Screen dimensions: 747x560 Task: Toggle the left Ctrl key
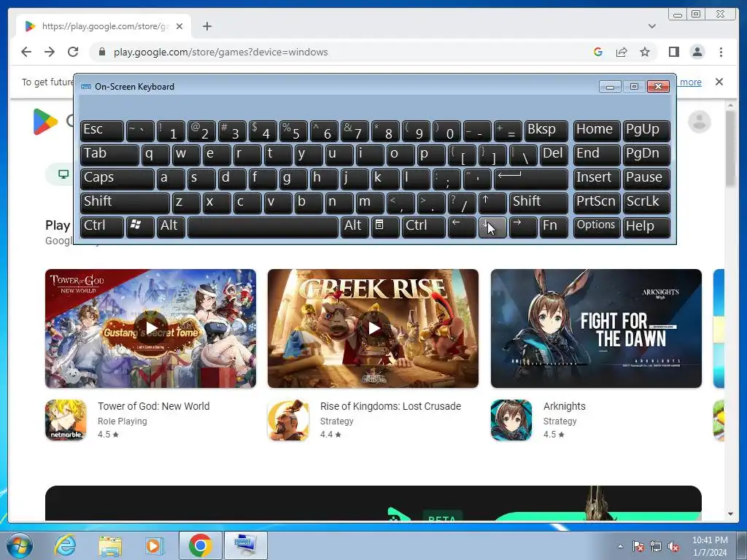pos(102,227)
